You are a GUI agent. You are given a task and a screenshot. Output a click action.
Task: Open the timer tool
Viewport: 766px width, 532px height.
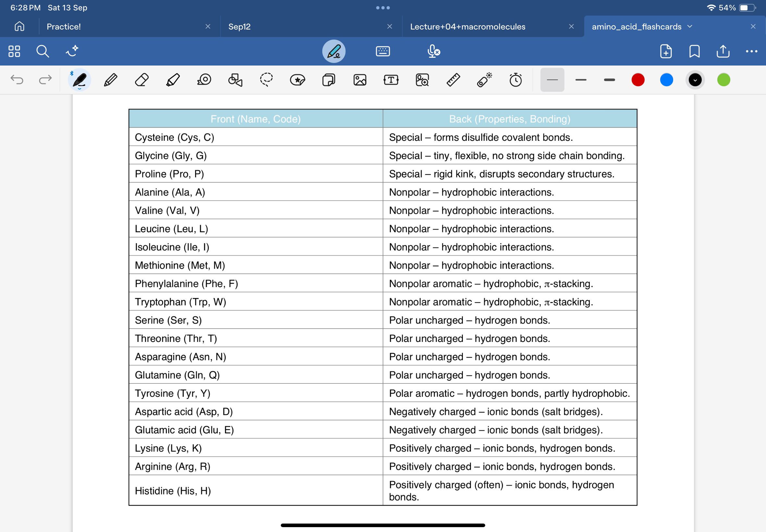[x=515, y=80]
